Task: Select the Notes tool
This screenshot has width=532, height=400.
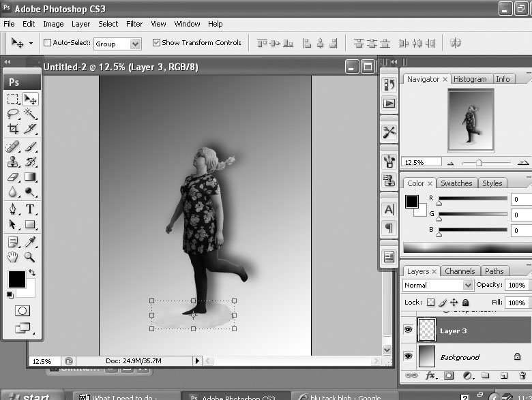Action: 12,242
